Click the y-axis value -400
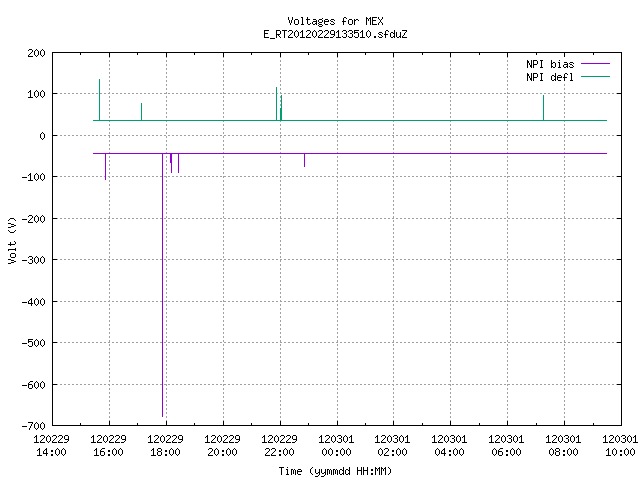 point(33,302)
